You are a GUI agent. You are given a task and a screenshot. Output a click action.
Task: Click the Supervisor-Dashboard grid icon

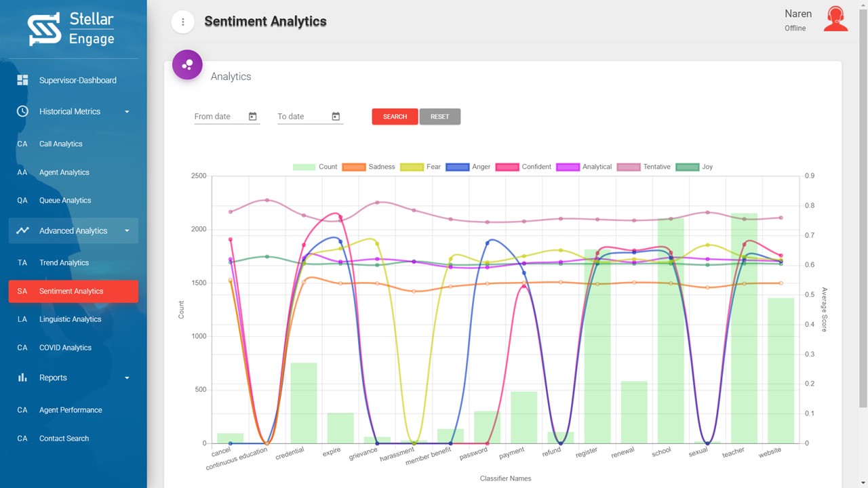[x=22, y=80]
